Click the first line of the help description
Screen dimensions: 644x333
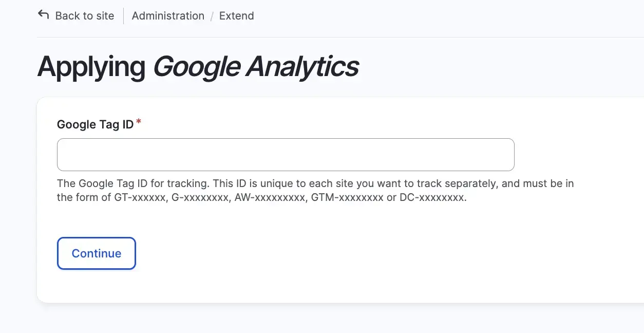[315, 183]
